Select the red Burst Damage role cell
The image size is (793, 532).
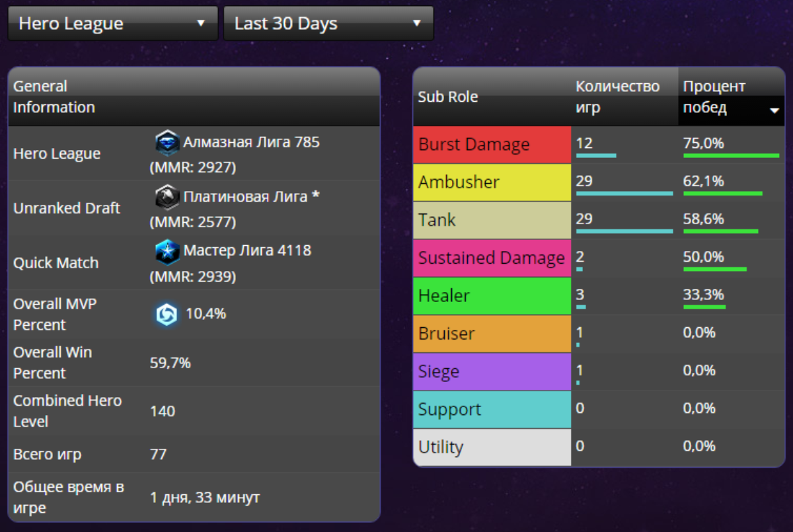pos(492,145)
